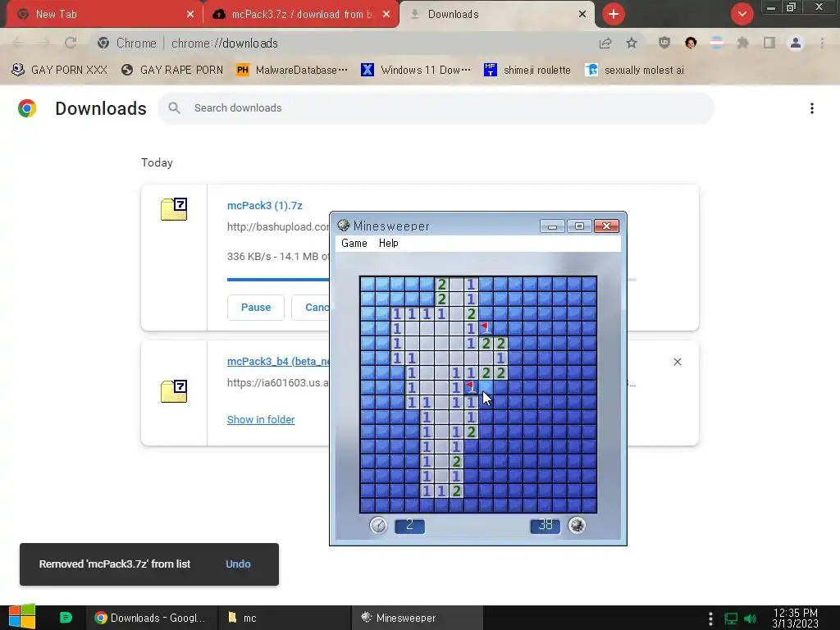Viewport: 840px width, 630px height.
Task: Click the Minesweeper remaining mines value 38
Action: click(546, 526)
